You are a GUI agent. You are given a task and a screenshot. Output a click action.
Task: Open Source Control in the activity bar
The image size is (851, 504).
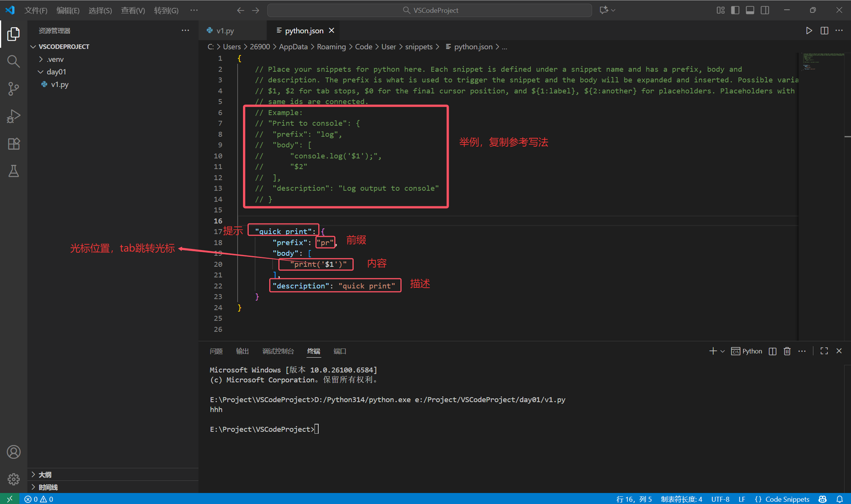pyautogui.click(x=13, y=89)
